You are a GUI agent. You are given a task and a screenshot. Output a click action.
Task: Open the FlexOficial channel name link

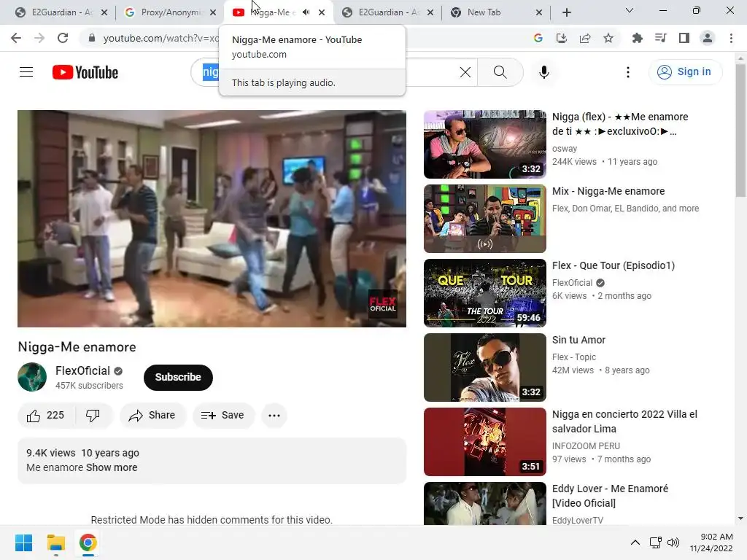82,370
